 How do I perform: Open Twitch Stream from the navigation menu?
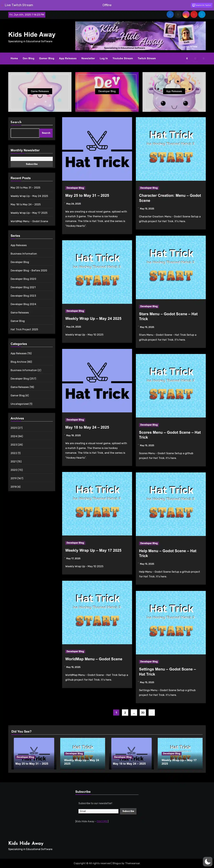point(146,59)
